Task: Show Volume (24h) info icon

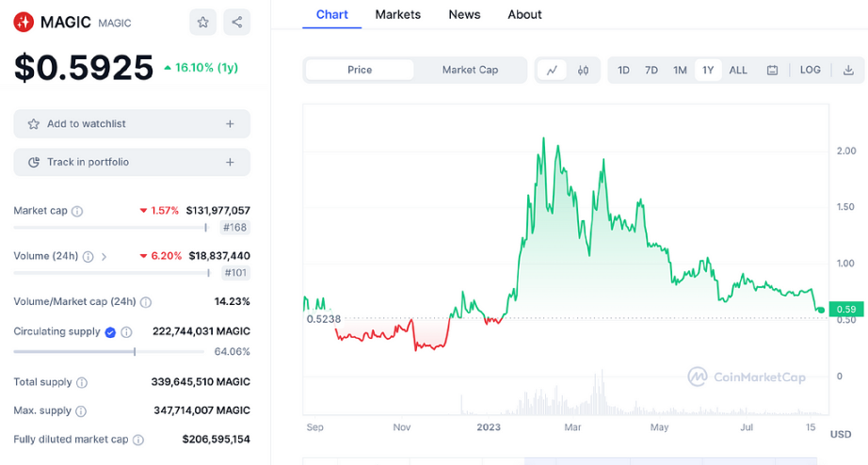Action: click(x=88, y=256)
